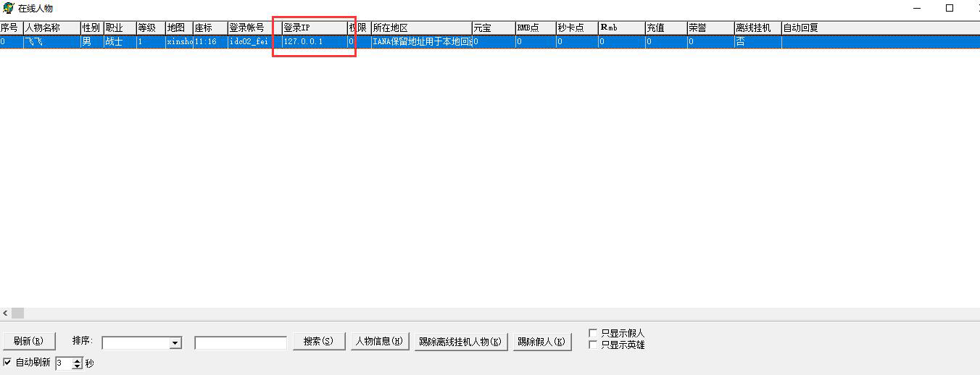The height and width of the screenshot is (375, 980).
Task: Sort by 人物名称 column header
Action: point(51,28)
